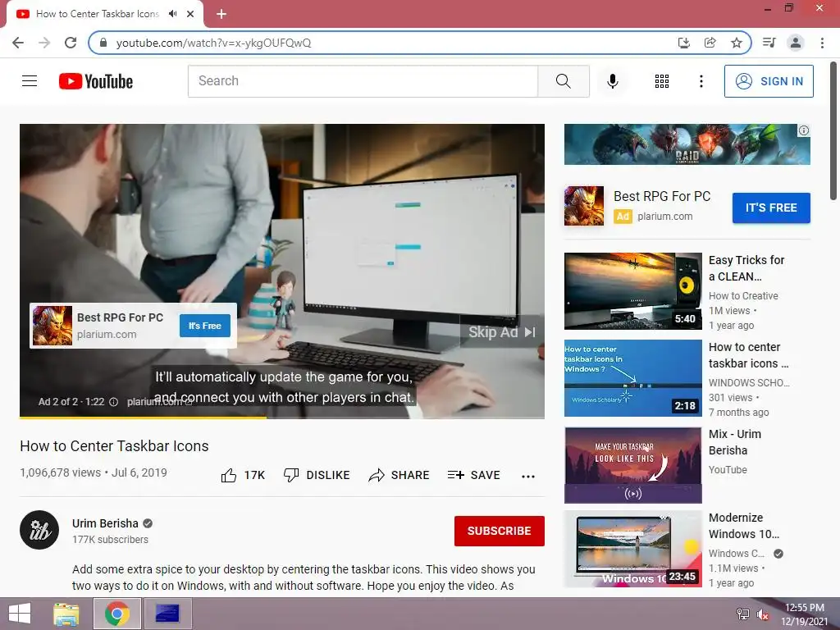Click the network icon in system tray

tap(743, 614)
